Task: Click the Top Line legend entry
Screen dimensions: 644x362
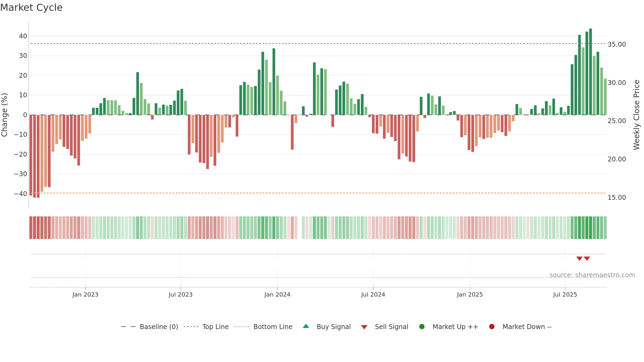Action: pos(206,327)
